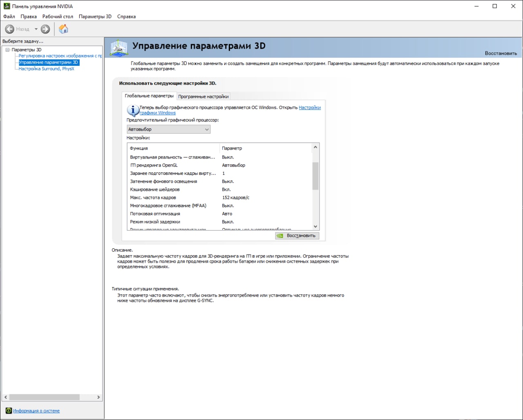This screenshot has width=523, height=420.
Task: Click the system information icon at bottom left
Action: pos(9,411)
